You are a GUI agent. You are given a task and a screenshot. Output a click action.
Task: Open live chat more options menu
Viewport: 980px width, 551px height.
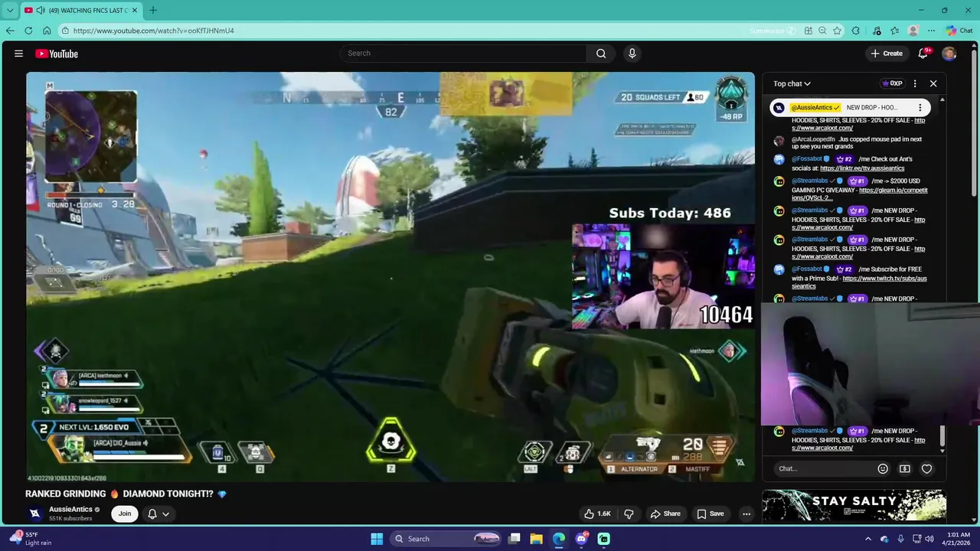(915, 83)
